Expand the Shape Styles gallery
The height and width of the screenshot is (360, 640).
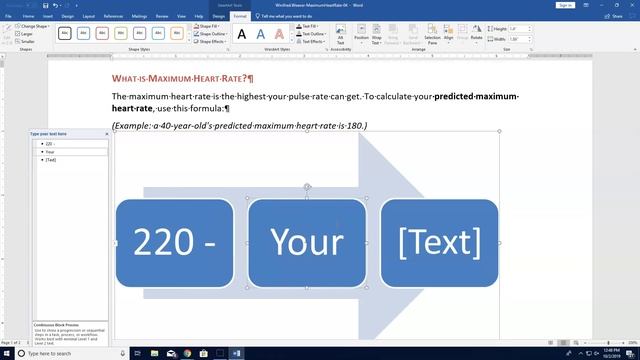[189, 41]
